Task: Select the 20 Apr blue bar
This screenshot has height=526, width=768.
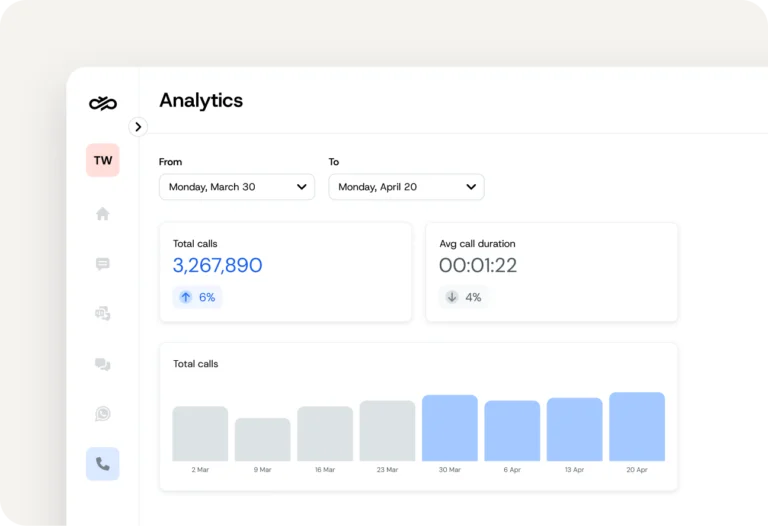Action: click(x=637, y=427)
